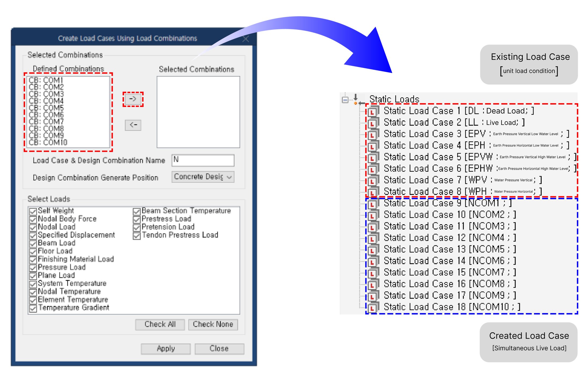Collapse the Static Loads tree node
Image resolution: width=588 pixels, height=383 pixels.
point(344,99)
